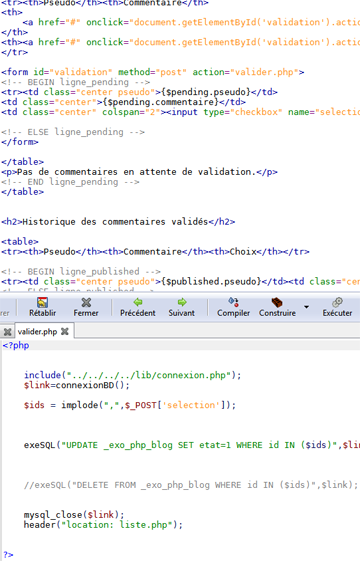Image resolution: width=360 pixels, height=561 pixels.
Task: Click the form id="validation" line
Action: [x=153, y=72]
